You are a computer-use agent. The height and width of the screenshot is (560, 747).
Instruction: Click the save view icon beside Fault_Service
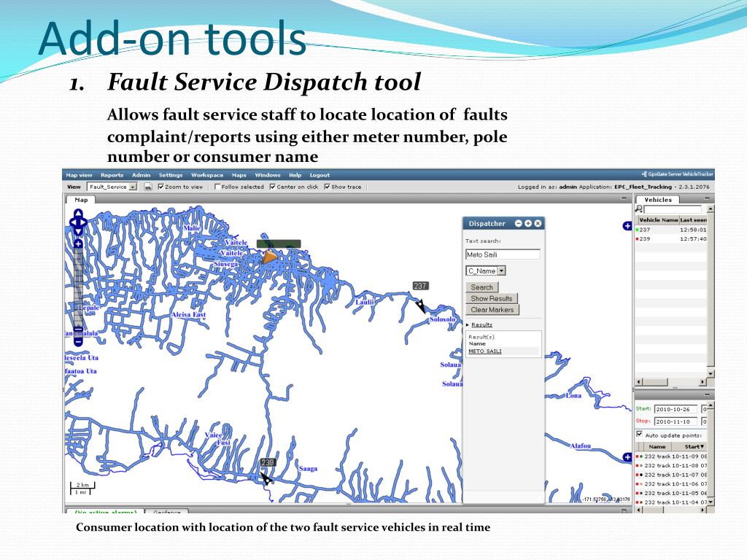[x=148, y=187]
